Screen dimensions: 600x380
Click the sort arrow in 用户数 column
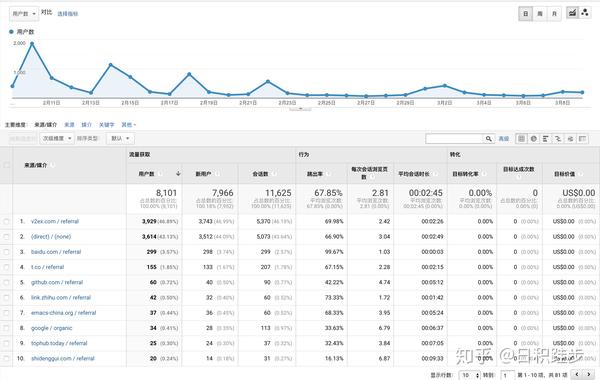(178, 174)
